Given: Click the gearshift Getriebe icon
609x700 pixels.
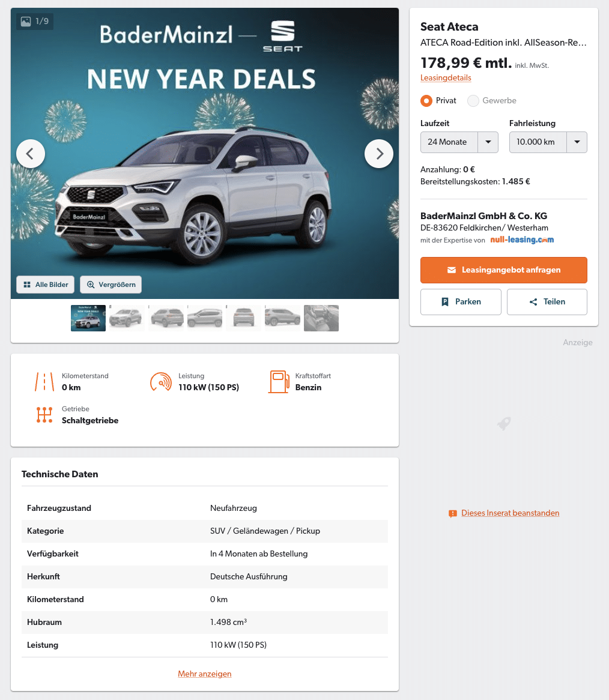Looking at the screenshot, I should coord(44,415).
